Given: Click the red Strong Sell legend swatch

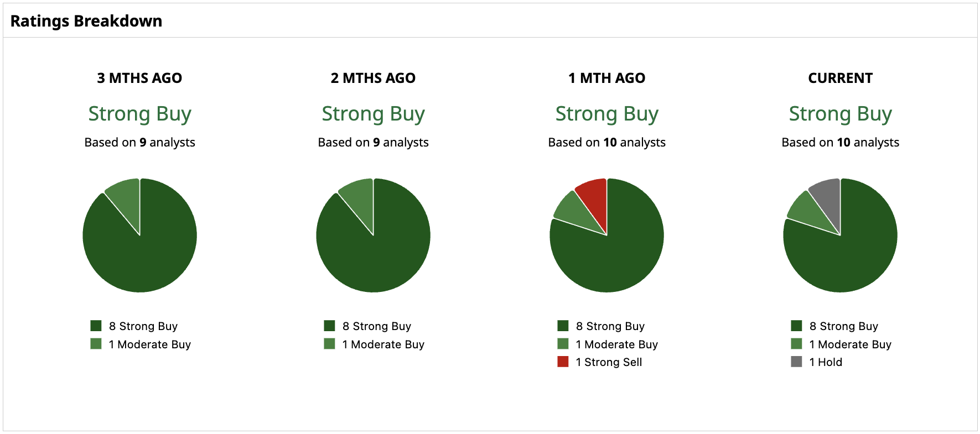Looking at the screenshot, I should 563,362.
